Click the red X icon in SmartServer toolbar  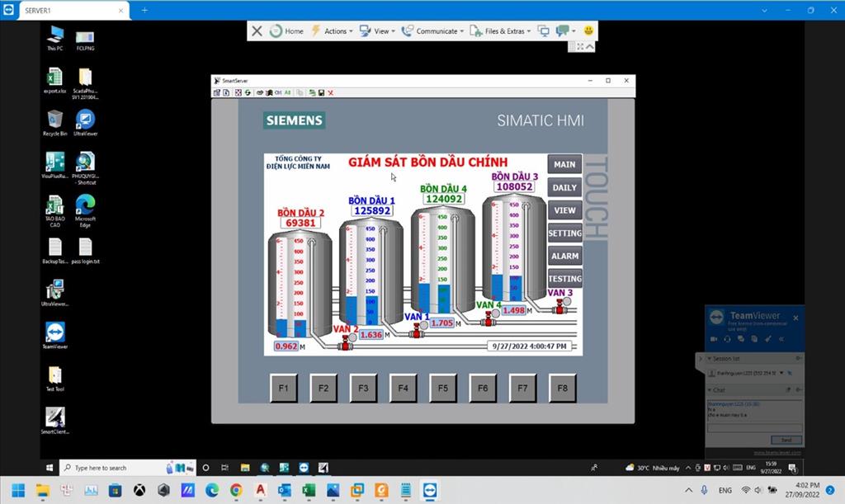point(330,92)
